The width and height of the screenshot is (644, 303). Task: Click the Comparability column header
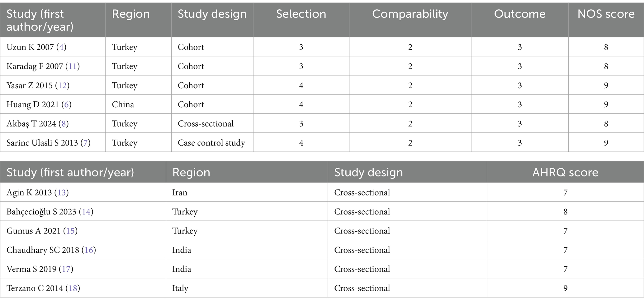[410, 14]
